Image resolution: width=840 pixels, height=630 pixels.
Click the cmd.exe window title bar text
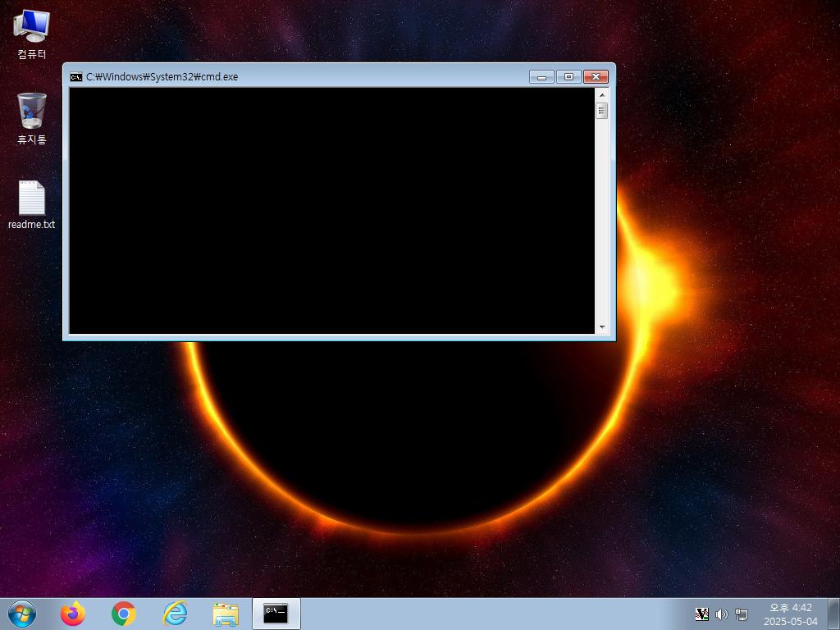point(162,76)
